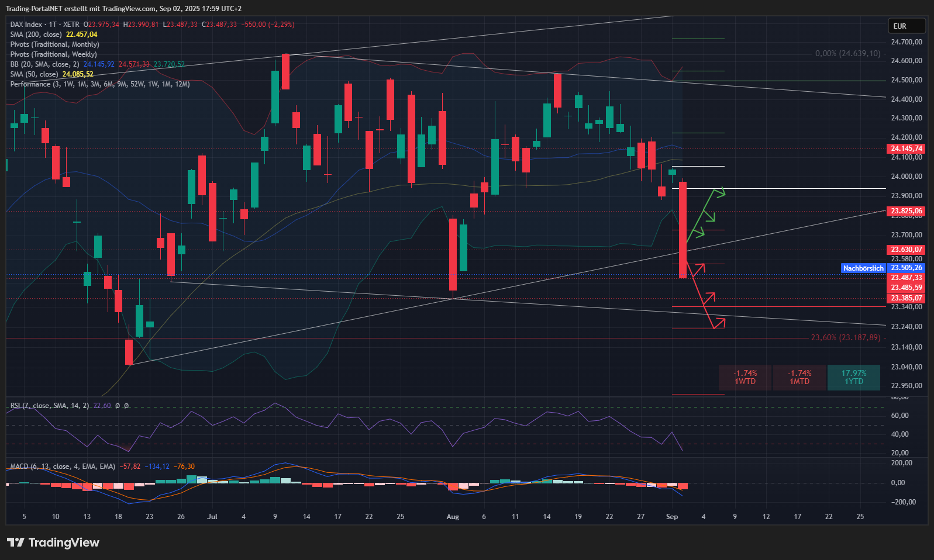
Task: Select the SMA (50, close) legend entry
Action: pos(34,74)
